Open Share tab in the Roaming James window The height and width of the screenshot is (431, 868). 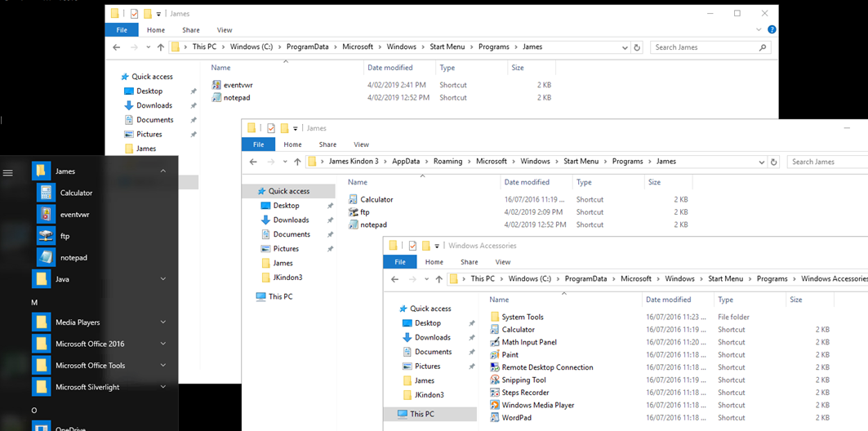coord(327,144)
